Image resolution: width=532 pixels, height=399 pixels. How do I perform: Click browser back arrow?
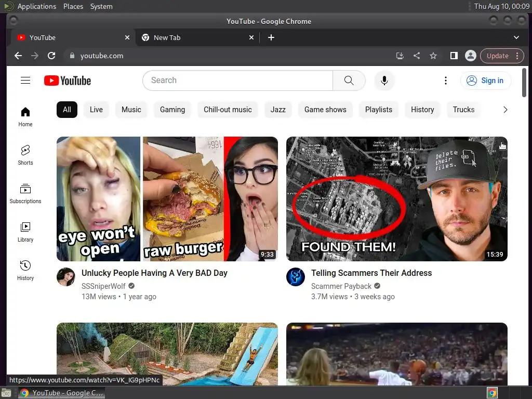[x=18, y=56]
